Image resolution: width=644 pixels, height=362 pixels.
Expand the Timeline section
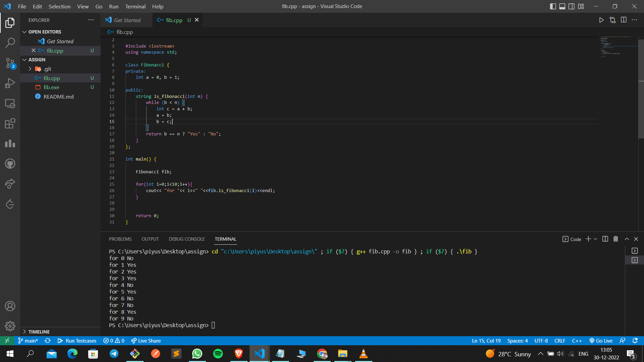[24, 331]
